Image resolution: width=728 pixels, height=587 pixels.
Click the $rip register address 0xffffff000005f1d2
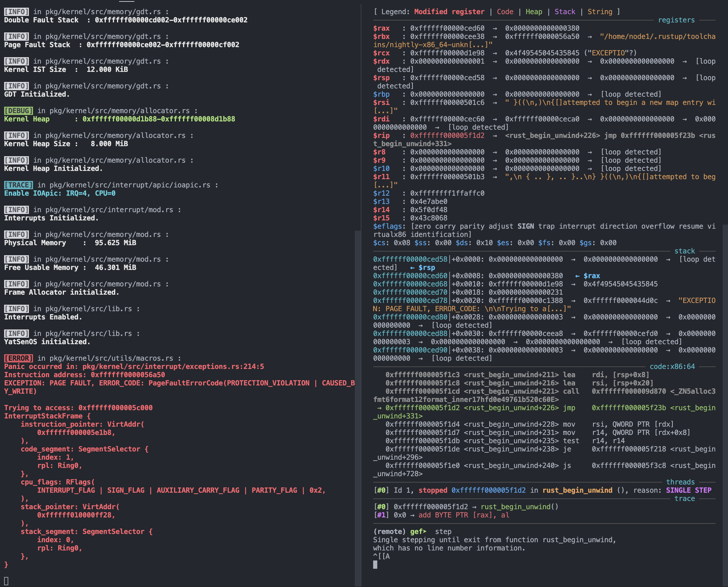pos(447,136)
